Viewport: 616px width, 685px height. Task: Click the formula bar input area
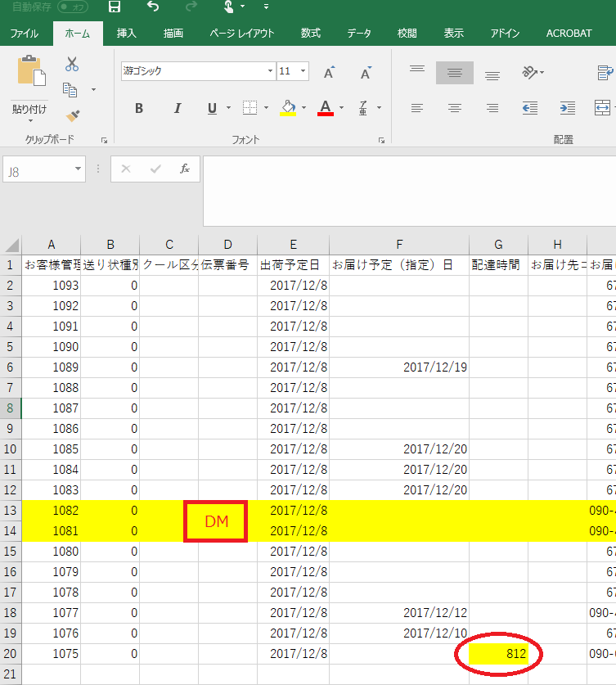(409, 191)
